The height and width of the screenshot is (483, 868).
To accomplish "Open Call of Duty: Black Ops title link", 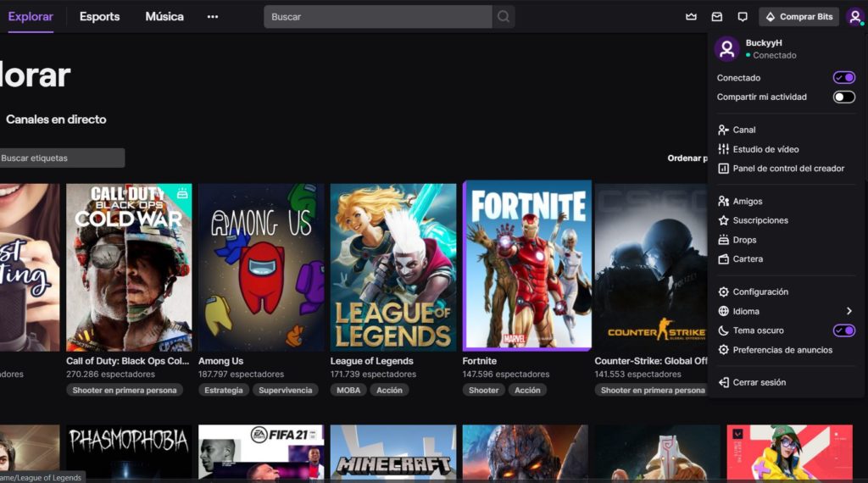I will point(128,361).
